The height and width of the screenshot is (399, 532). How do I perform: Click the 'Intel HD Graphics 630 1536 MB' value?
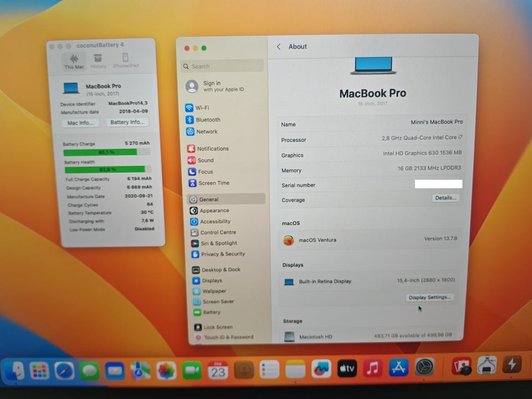[x=422, y=153]
